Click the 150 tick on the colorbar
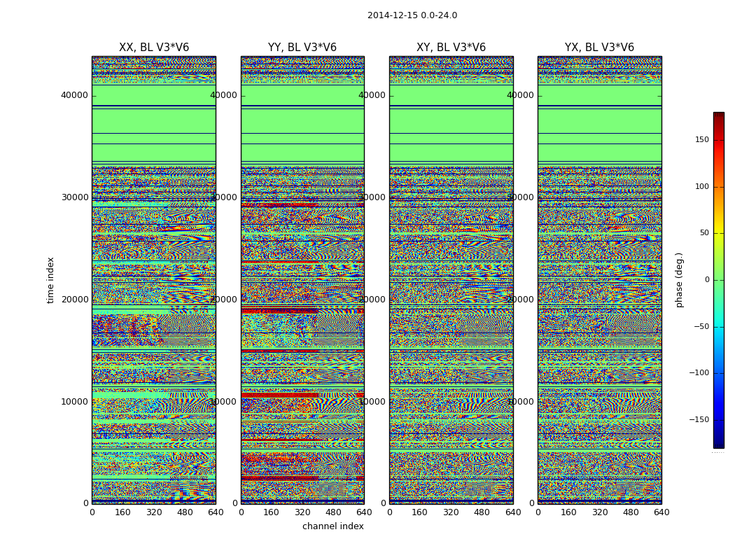The width and height of the screenshot is (735, 560). pyautogui.click(x=702, y=139)
